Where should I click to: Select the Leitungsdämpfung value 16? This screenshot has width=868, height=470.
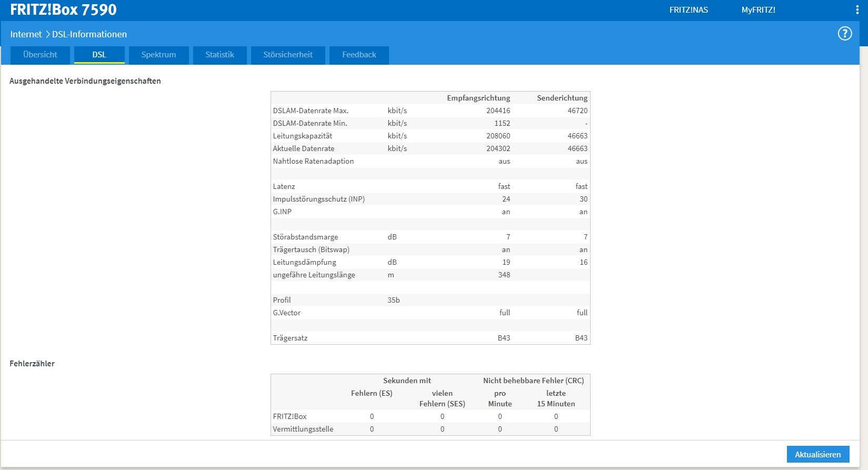tap(583, 262)
